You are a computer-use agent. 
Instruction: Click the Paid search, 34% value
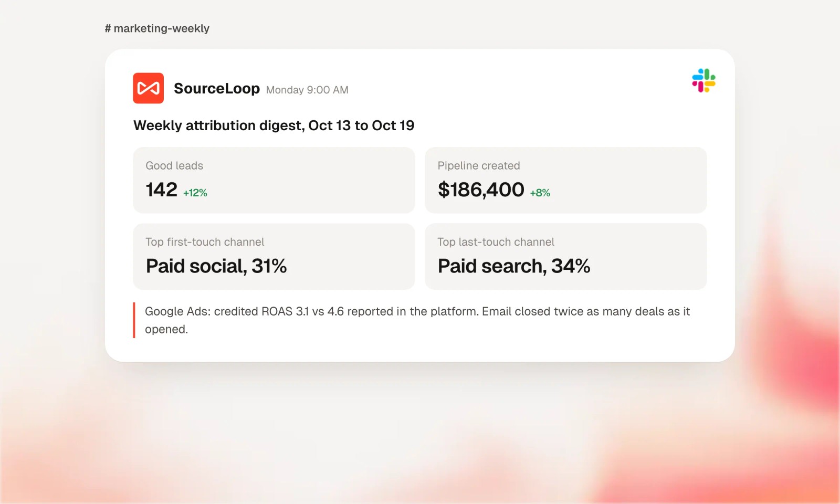tap(514, 266)
